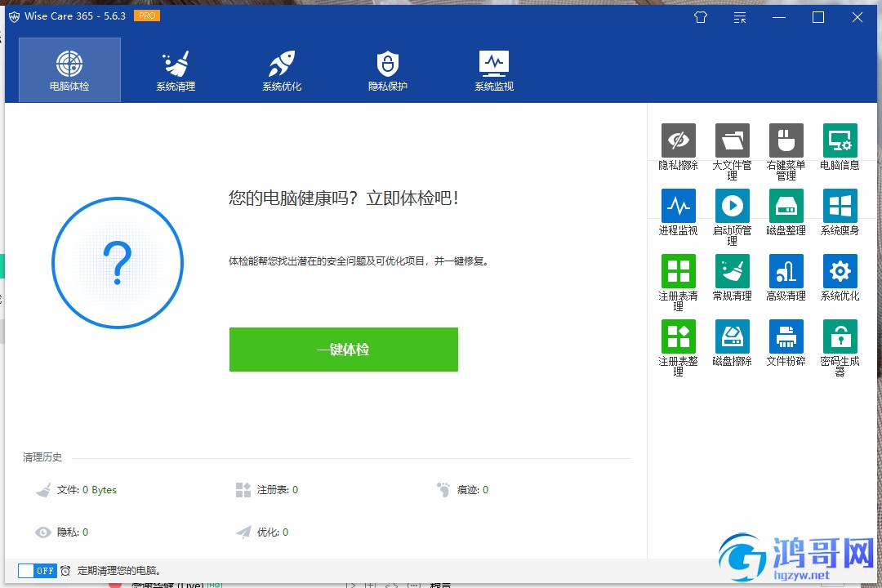Click the alarm clock schedule icon

65,571
